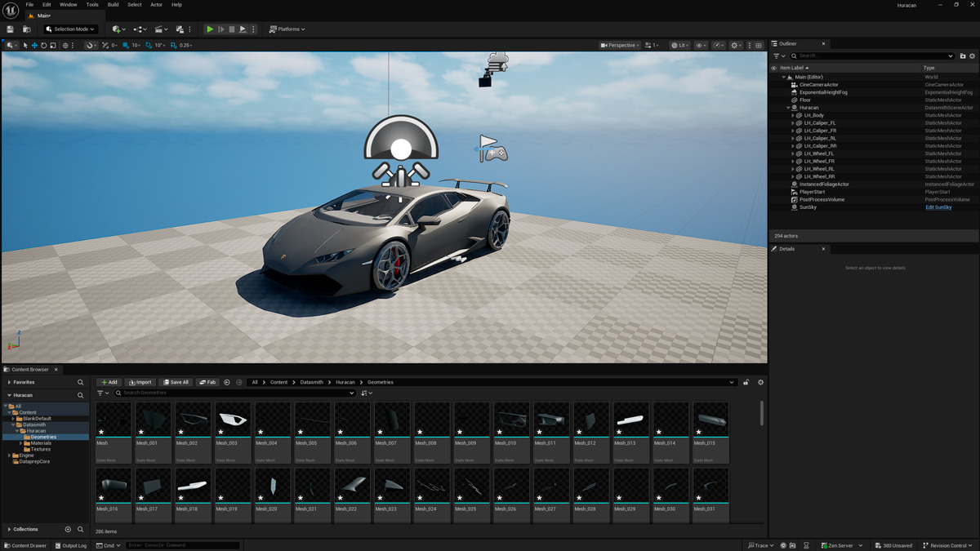Click the Edit SunSky link
980x551 pixels.
[938, 207]
